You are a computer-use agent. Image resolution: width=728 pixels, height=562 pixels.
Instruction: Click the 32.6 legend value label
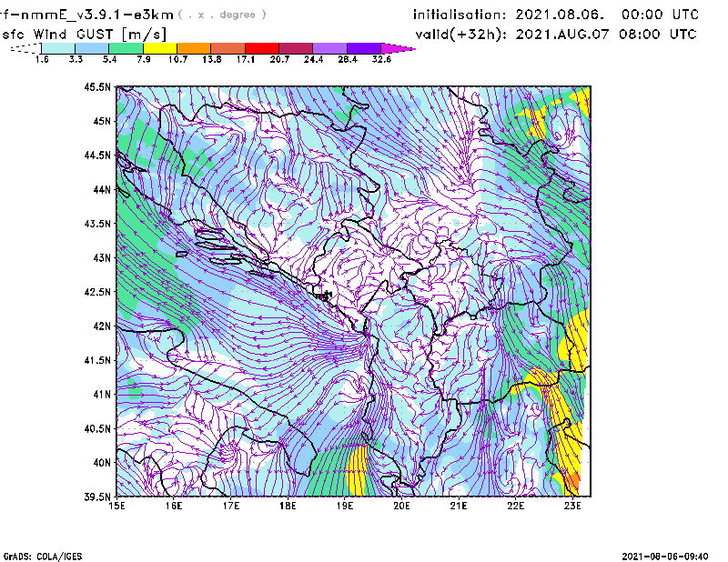coord(380,60)
